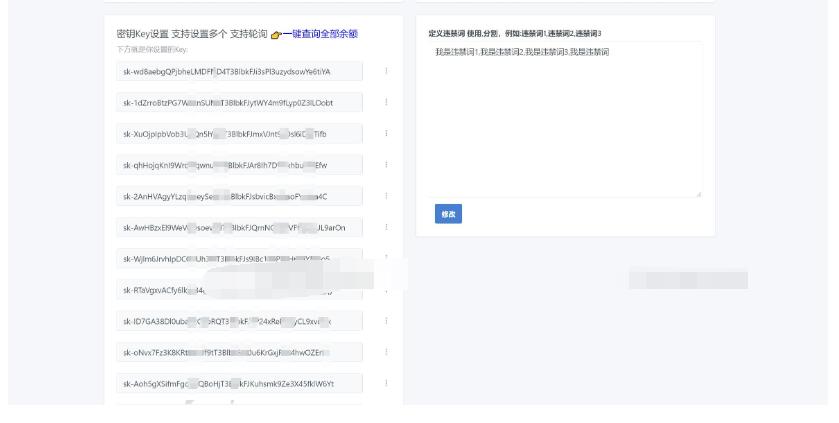Viewport: 839px width, 423px height.
Task: Click the 定义违禁词 instruction label
Action: click(x=515, y=33)
